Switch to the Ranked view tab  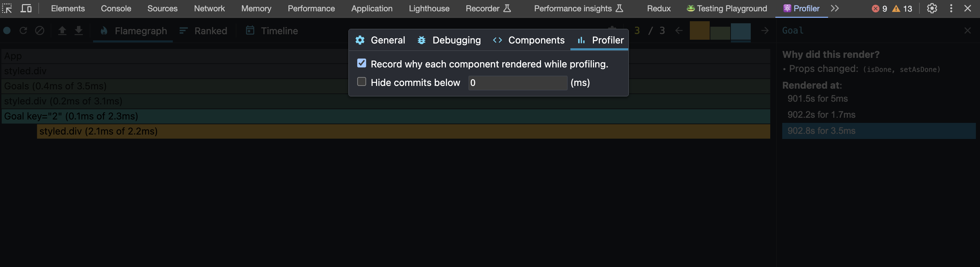coord(204,31)
